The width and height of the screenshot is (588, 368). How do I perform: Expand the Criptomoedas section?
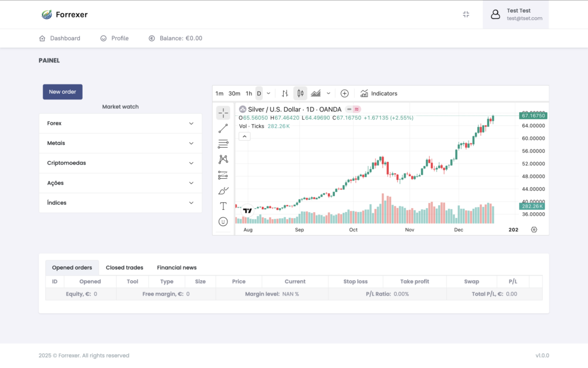point(121,163)
